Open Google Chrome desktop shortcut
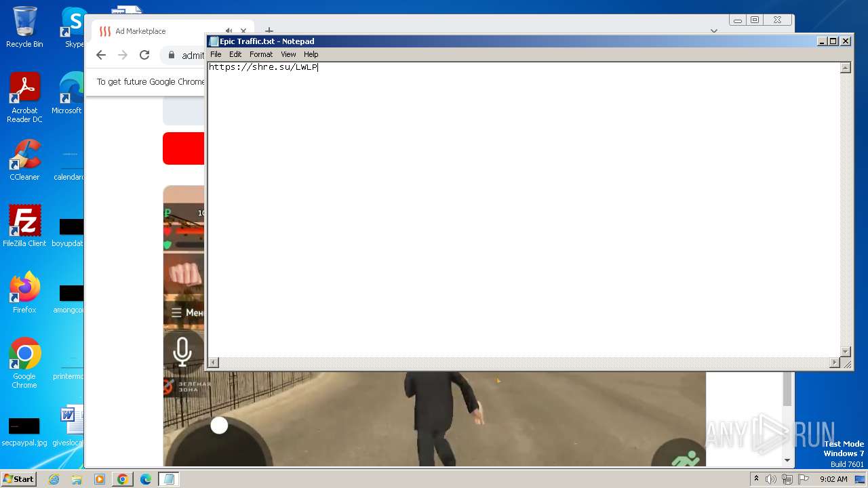 click(24, 363)
